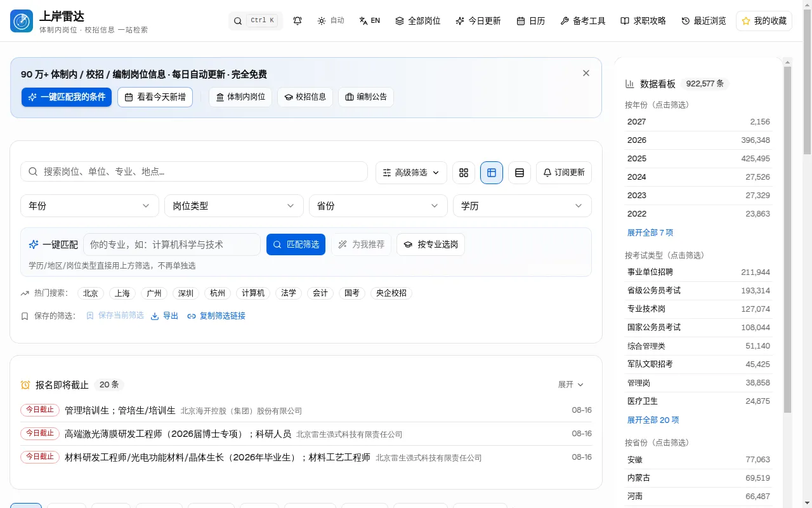
Task: Select hot search tag 会计
Action: (x=320, y=293)
